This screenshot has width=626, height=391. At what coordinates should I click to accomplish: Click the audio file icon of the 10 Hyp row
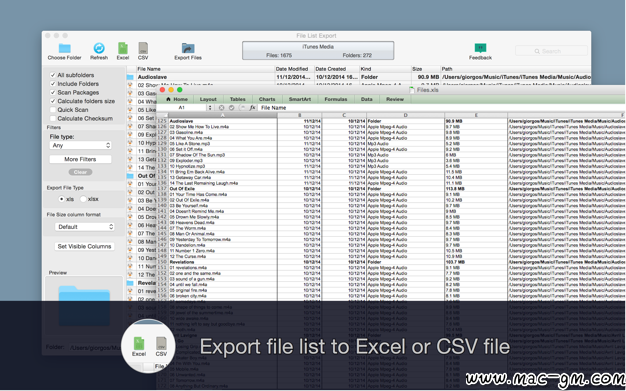click(x=130, y=143)
